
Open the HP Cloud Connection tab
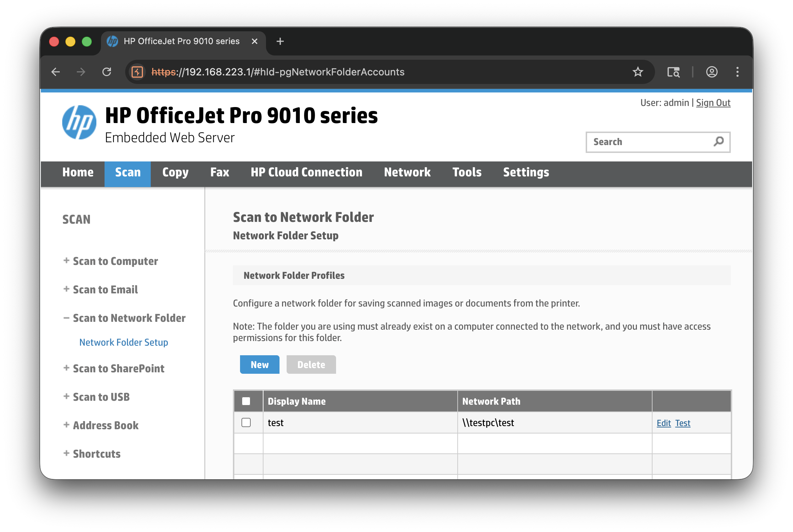[x=307, y=172]
